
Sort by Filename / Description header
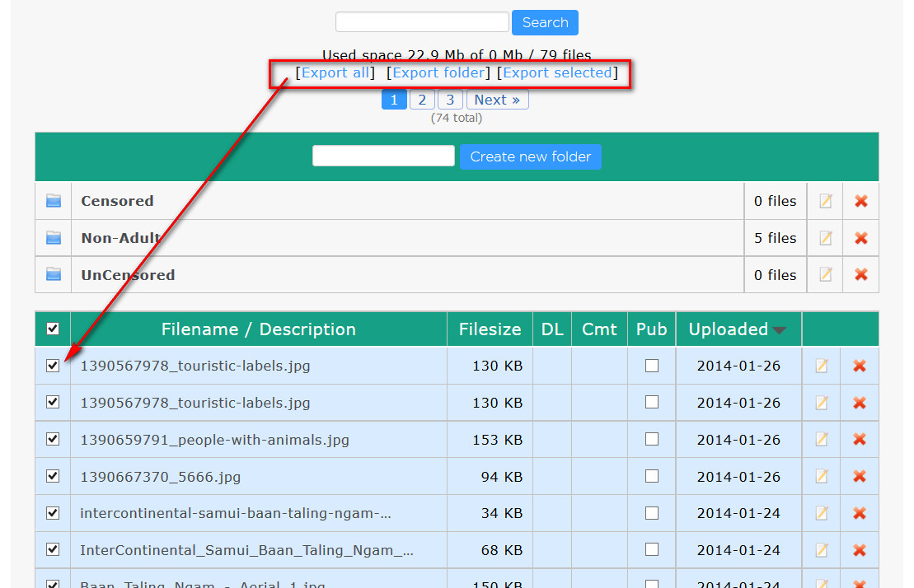pos(258,329)
